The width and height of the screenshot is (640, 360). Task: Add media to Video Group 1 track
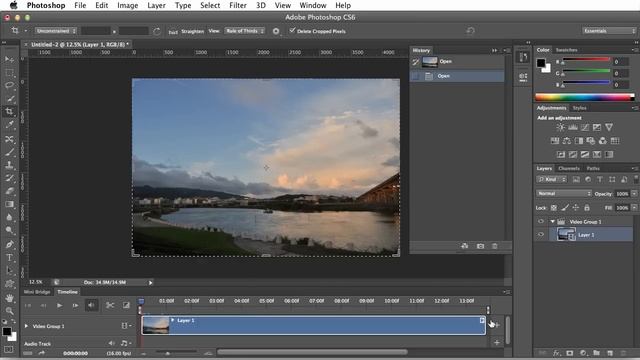pos(497,325)
